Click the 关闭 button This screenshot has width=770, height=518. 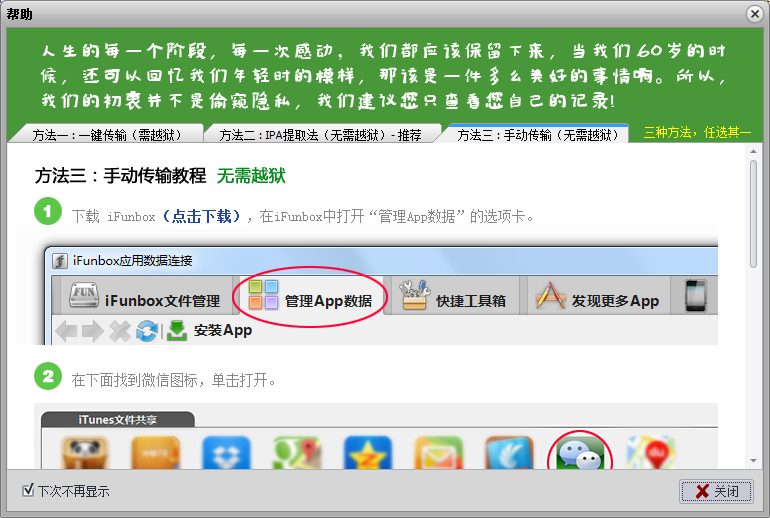tap(716, 491)
